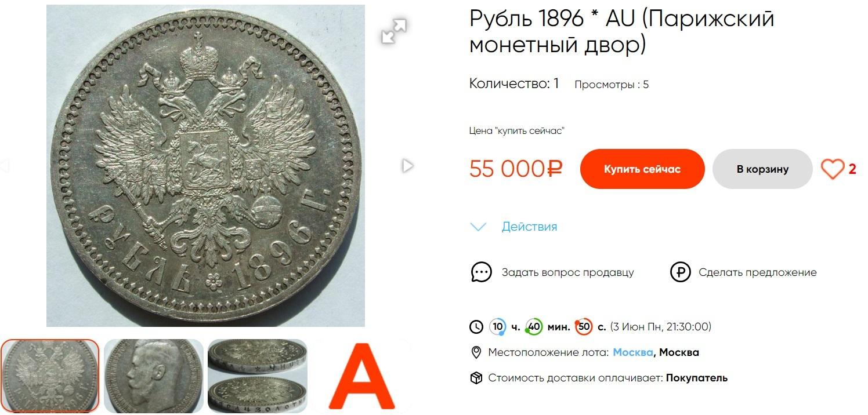The width and height of the screenshot is (868, 415).
Task: Open the Действия actions menu
Action: tap(529, 227)
